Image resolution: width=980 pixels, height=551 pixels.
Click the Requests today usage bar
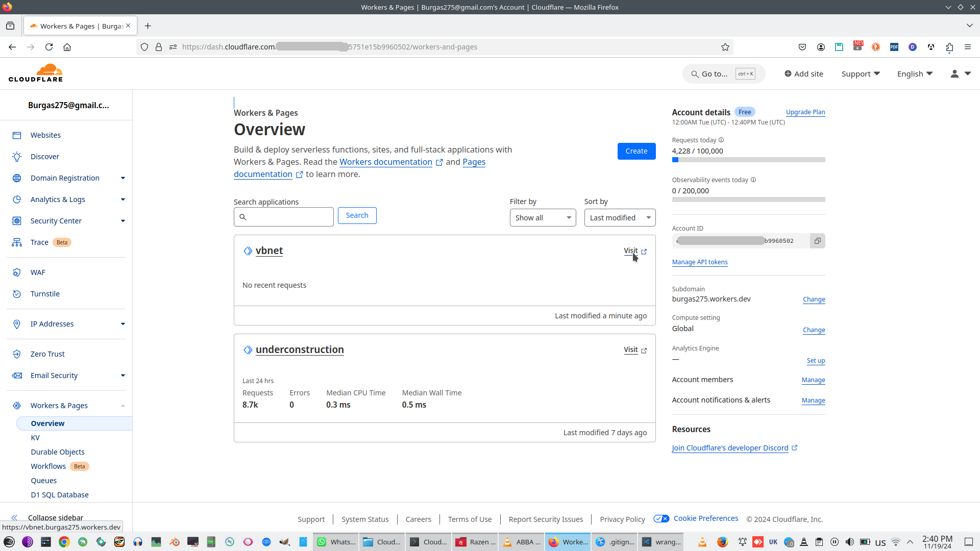[748, 160]
